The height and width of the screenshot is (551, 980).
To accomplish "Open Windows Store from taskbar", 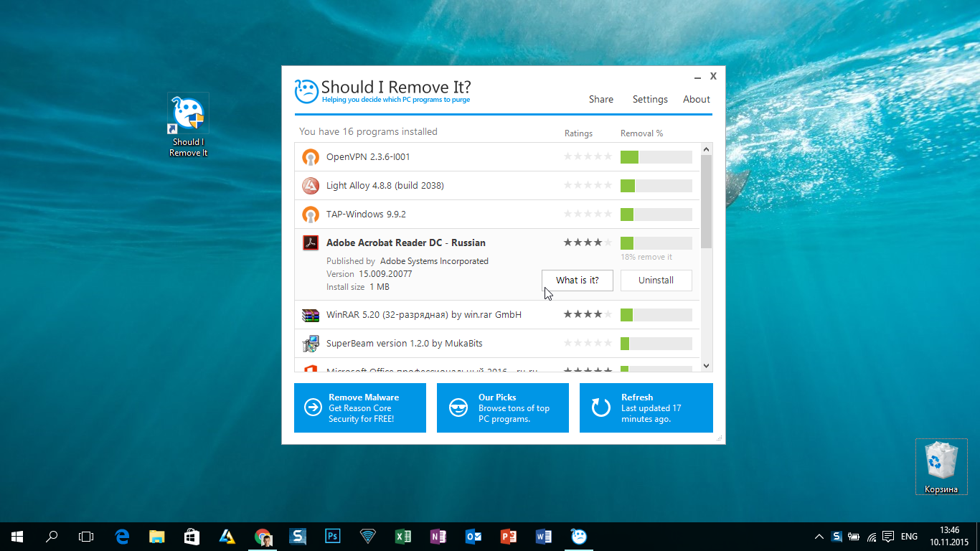I will pos(192,537).
